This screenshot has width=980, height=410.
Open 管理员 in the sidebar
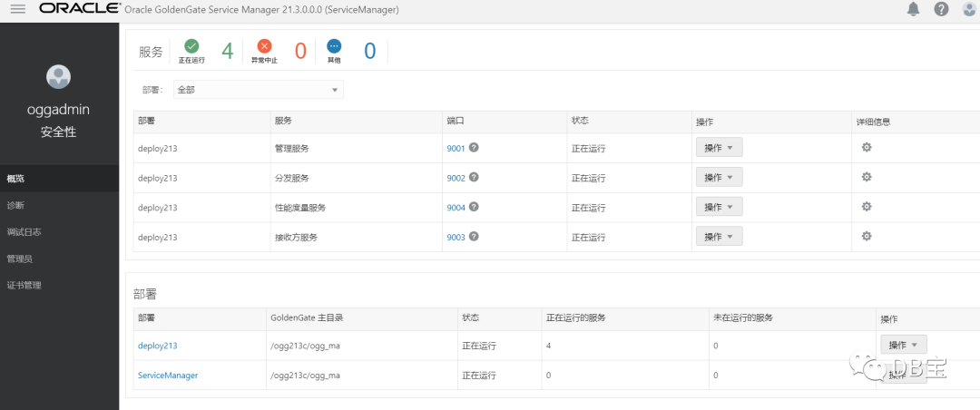[x=59, y=259]
